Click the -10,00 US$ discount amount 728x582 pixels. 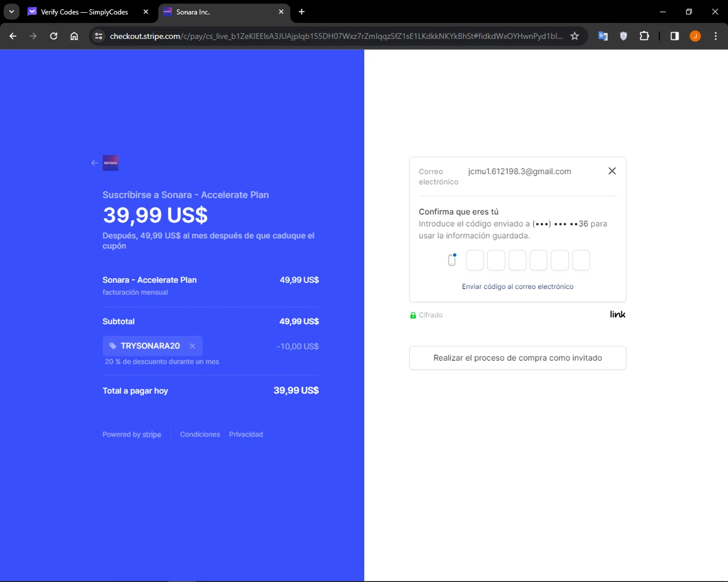[x=298, y=346]
